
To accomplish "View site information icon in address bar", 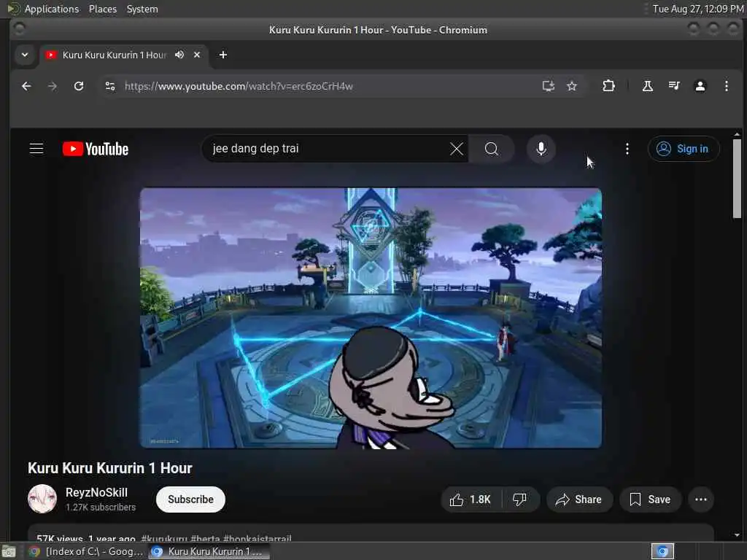I will (x=110, y=86).
